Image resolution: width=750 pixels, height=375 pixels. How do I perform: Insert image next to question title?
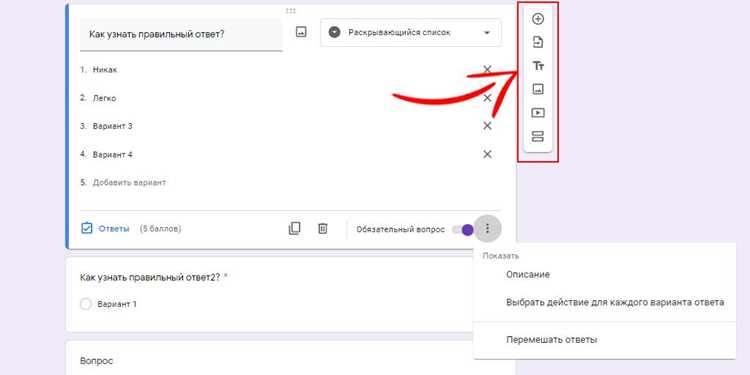click(301, 33)
